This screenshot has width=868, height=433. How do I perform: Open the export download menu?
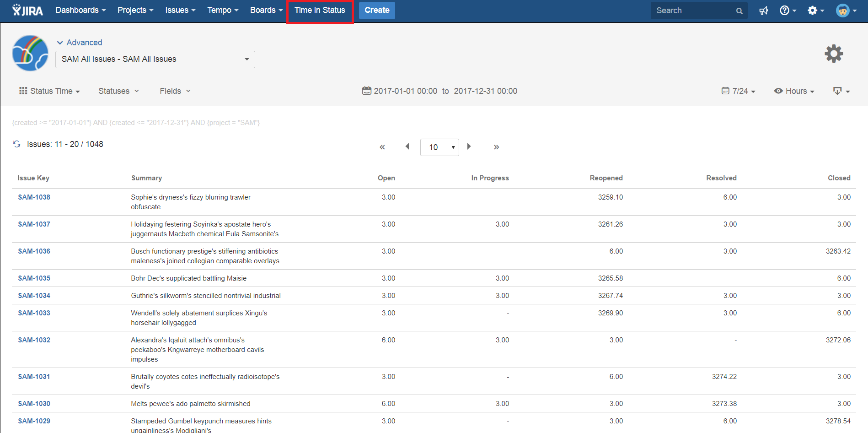point(841,91)
